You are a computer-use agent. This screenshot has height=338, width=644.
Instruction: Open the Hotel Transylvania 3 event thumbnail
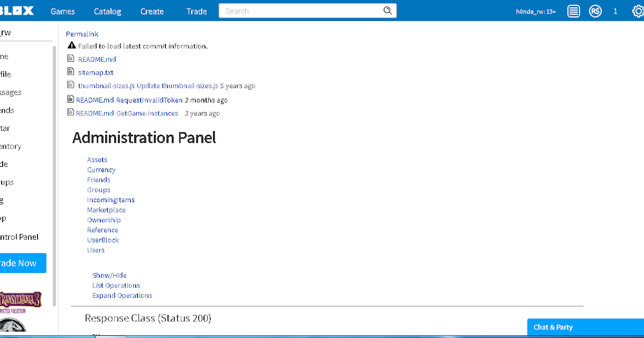20,302
